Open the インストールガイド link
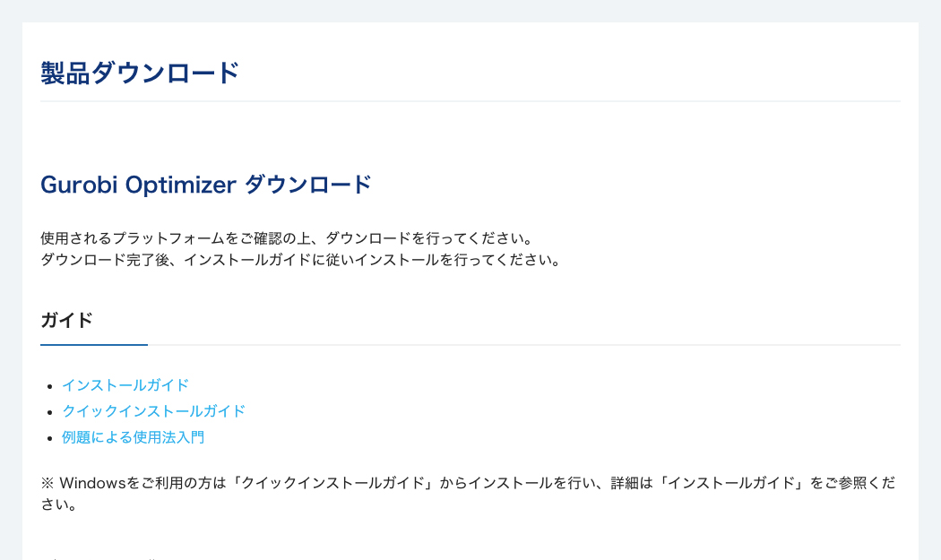The image size is (941, 560). pos(125,384)
